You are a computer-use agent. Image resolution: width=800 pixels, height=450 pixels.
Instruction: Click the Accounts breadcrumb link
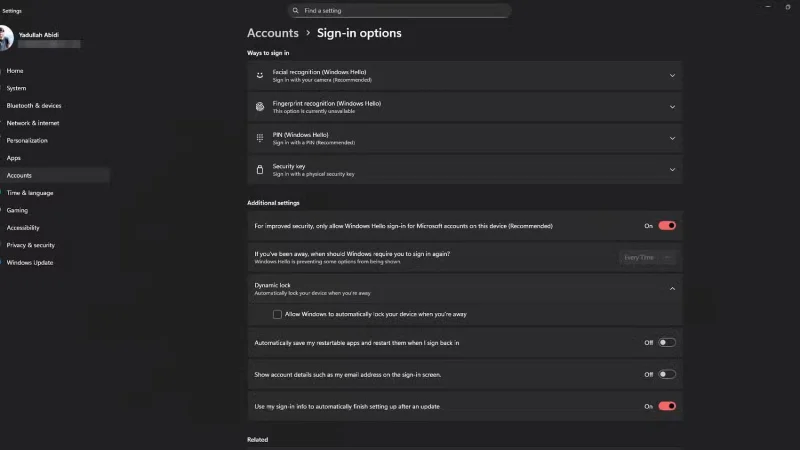(x=272, y=33)
